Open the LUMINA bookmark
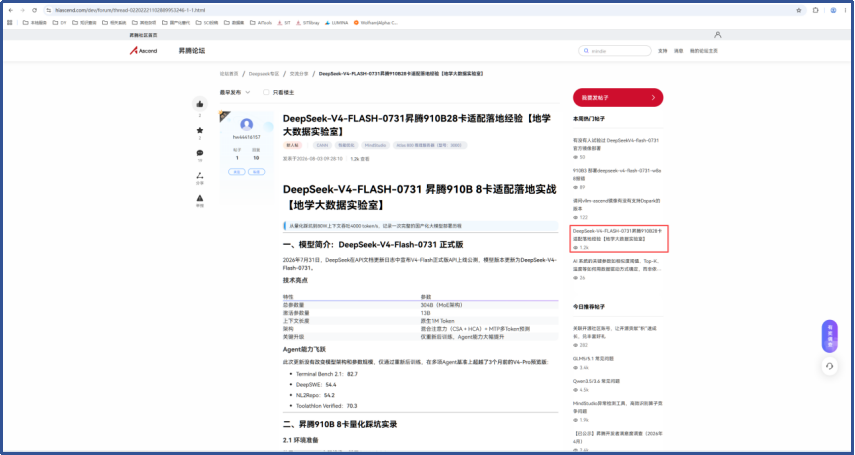 click(x=337, y=23)
